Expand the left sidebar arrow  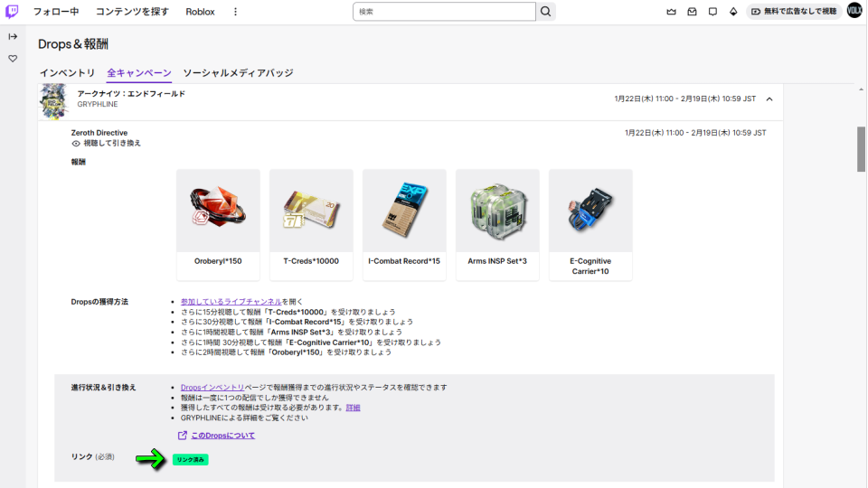[x=13, y=36]
